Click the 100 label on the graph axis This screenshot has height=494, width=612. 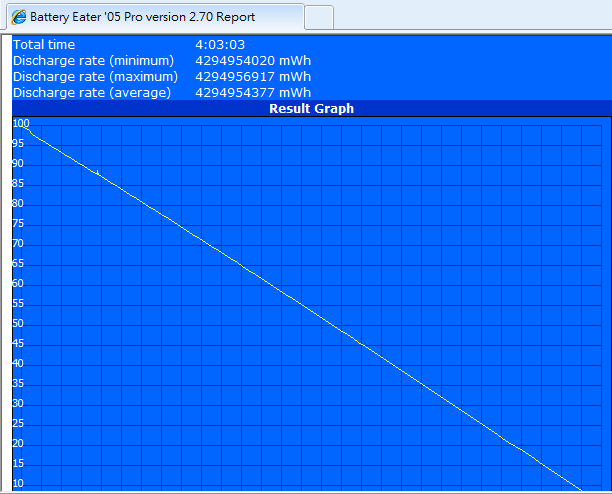(x=21, y=124)
